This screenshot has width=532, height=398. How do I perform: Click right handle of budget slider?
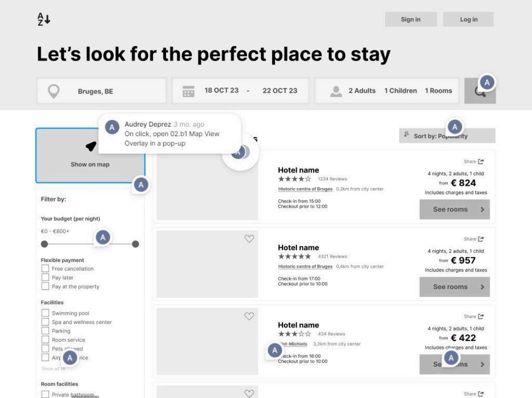point(136,244)
